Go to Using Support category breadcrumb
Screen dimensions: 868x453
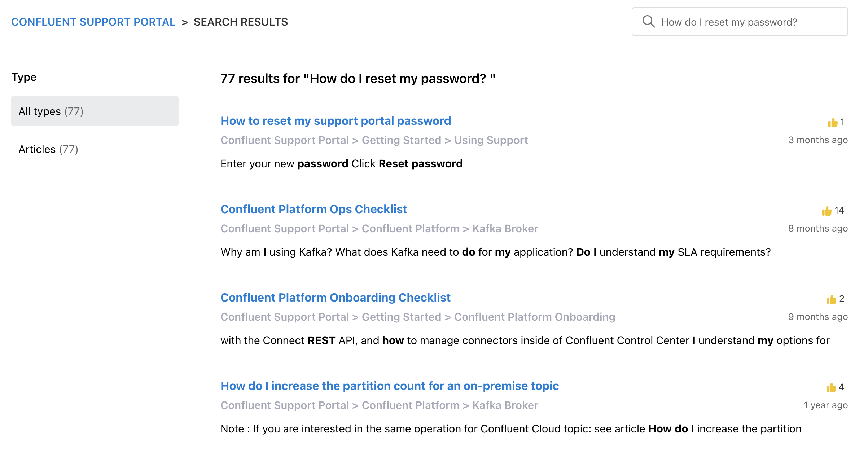491,140
